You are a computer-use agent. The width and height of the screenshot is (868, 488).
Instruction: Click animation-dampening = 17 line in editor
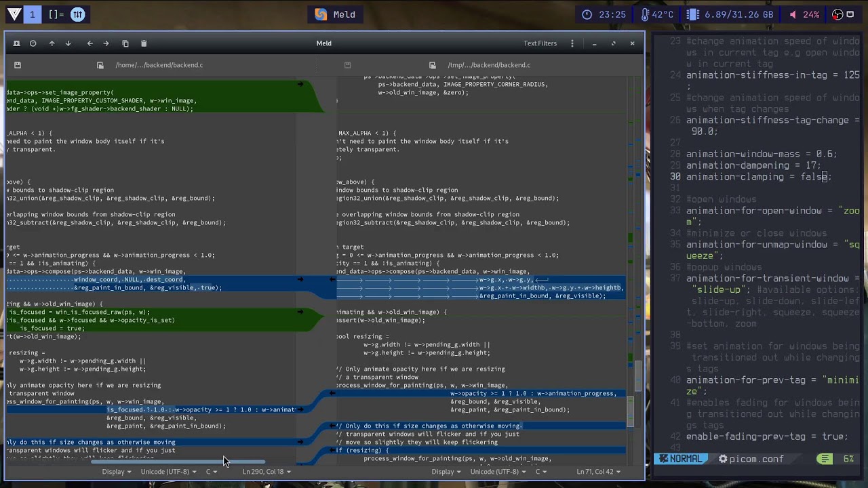pyautogui.click(x=753, y=165)
